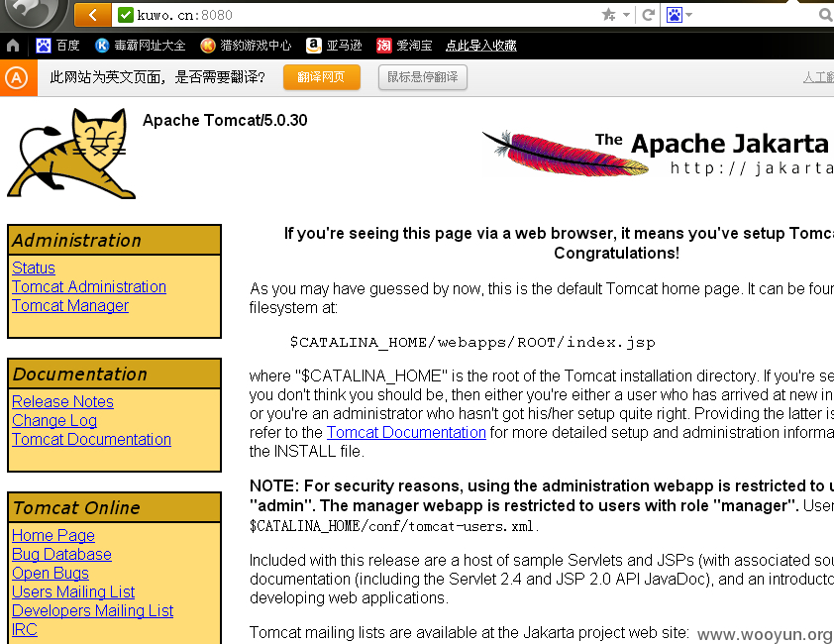Click the 鼠标悬停翻译 button

click(x=423, y=77)
